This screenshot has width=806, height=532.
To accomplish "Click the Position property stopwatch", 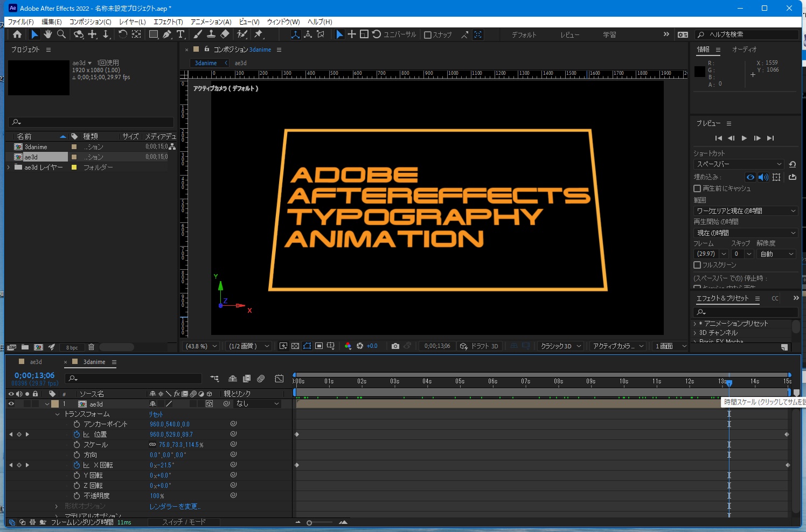I will pos(77,435).
